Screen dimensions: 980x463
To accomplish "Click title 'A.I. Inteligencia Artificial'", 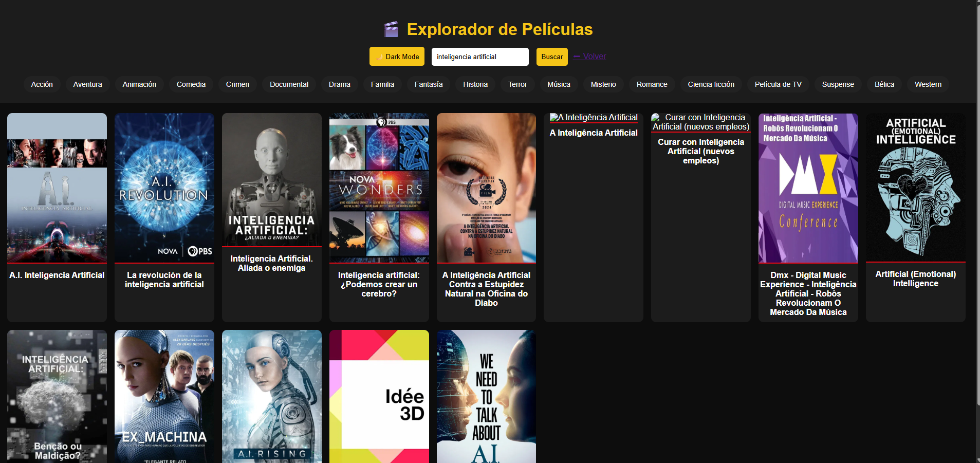I will (57, 275).
